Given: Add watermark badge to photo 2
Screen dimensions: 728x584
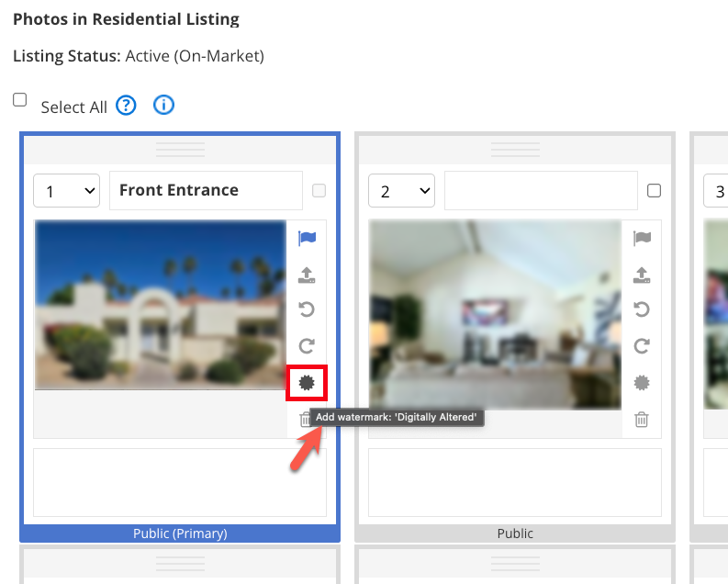Looking at the screenshot, I should [642, 383].
